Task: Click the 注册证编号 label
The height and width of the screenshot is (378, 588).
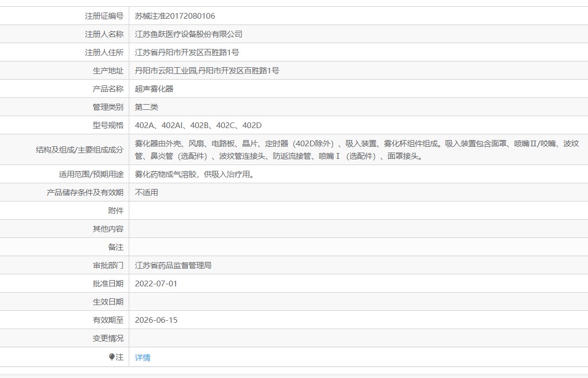Action: tap(104, 16)
